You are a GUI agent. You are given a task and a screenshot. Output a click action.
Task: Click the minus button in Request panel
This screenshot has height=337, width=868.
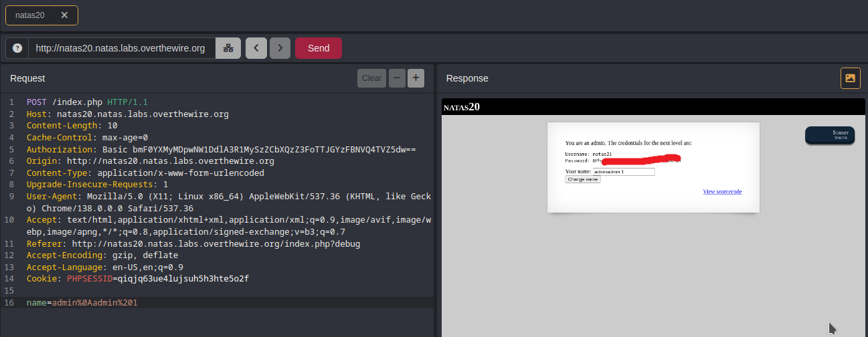tap(397, 78)
